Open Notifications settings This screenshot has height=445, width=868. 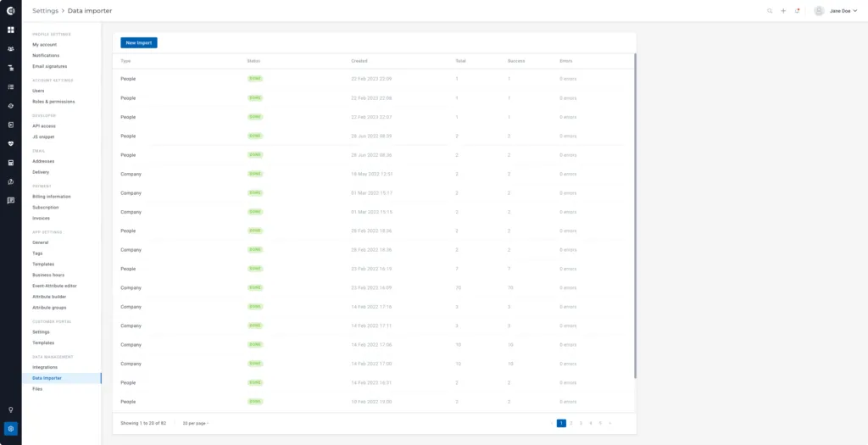46,55
